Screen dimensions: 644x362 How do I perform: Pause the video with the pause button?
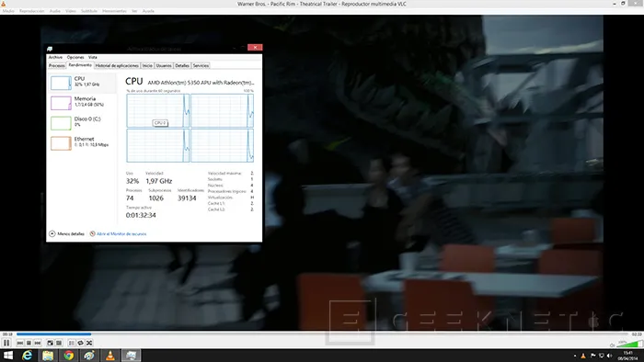6,343
